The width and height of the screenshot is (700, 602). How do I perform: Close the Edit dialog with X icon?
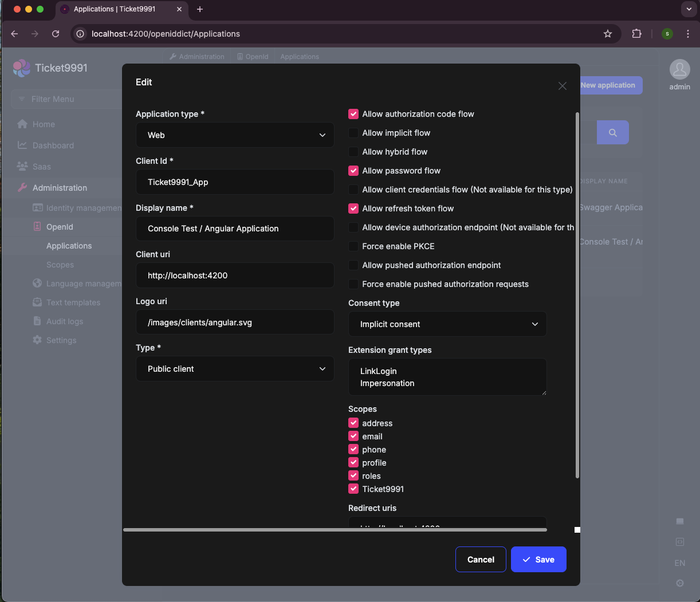coord(562,86)
